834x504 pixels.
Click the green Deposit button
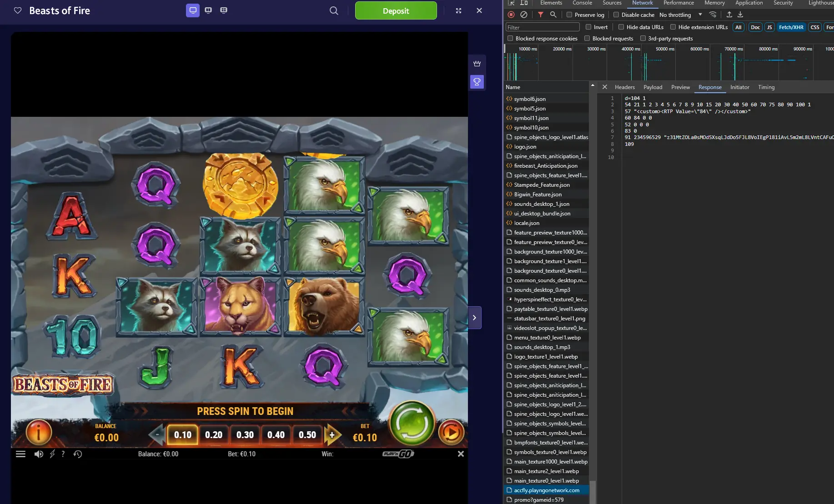[396, 10]
